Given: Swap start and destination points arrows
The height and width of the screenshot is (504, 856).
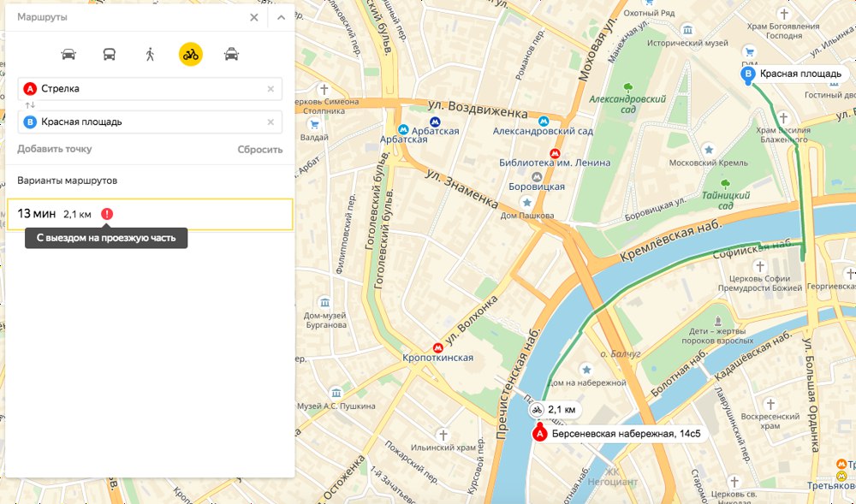Looking at the screenshot, I should coord(30,104).
